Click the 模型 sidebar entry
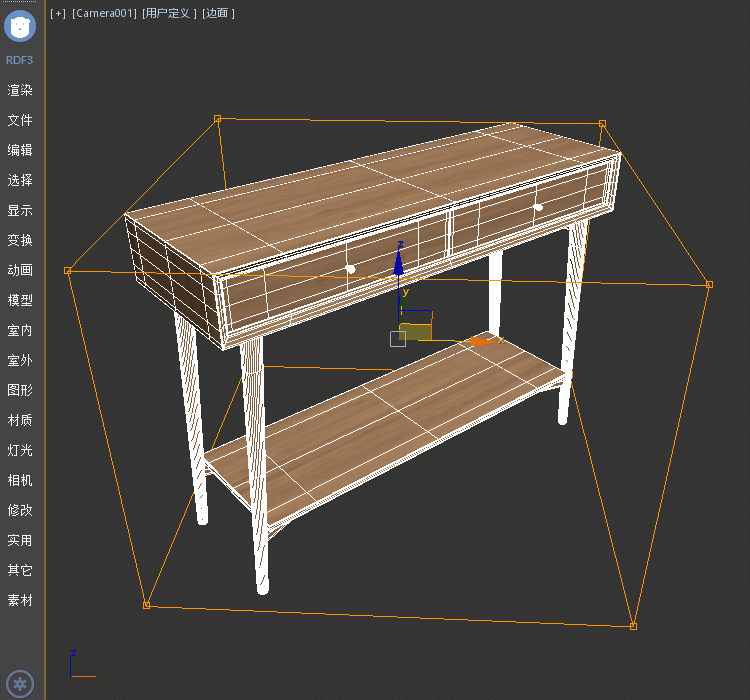 tap(20, 300)
